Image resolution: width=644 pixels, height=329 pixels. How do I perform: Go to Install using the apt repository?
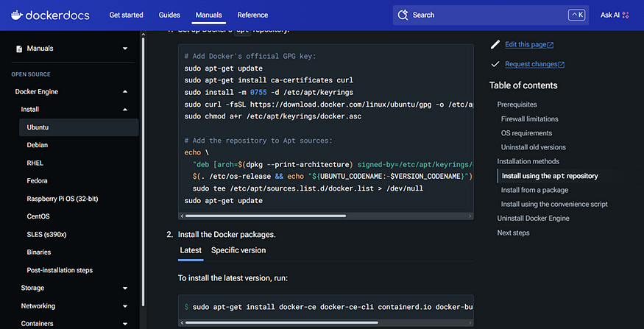[x=550, y=176]
